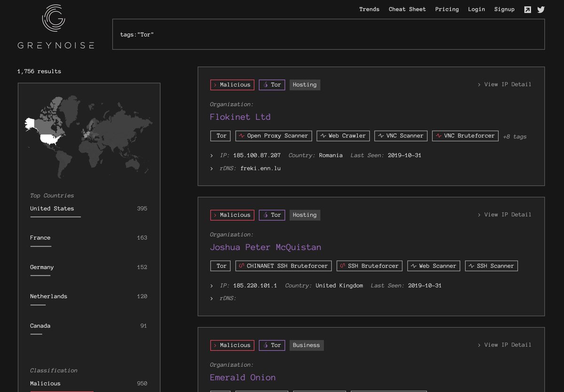The width and height of the screenshot is (564, 392).
Task: Select the SSH Bruteforcer tag
Action: [369, 266]
